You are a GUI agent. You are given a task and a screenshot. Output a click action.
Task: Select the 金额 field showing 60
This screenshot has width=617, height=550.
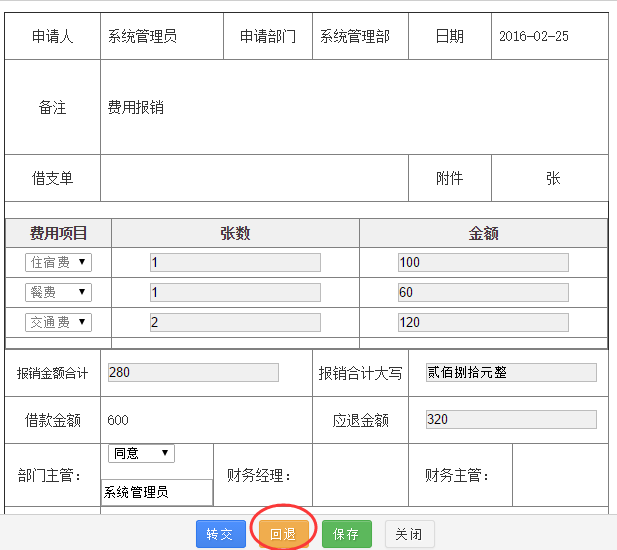(483, 292)
